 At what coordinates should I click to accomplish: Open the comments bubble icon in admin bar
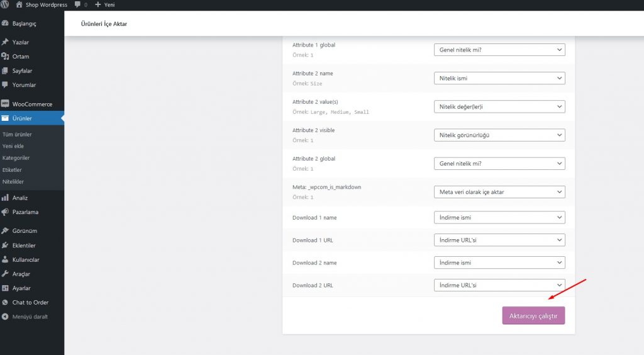point(77,5)
